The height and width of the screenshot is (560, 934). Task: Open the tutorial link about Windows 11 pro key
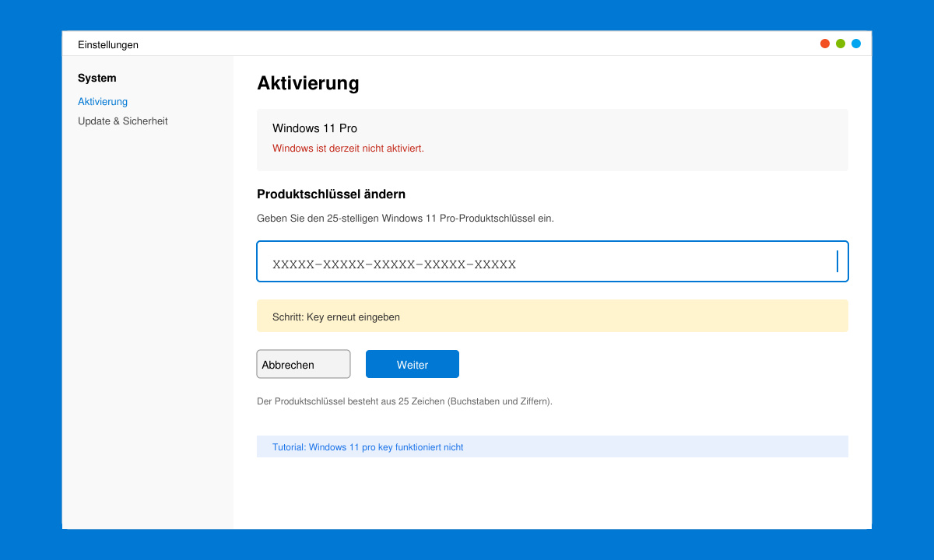click(x=368, y=447)
